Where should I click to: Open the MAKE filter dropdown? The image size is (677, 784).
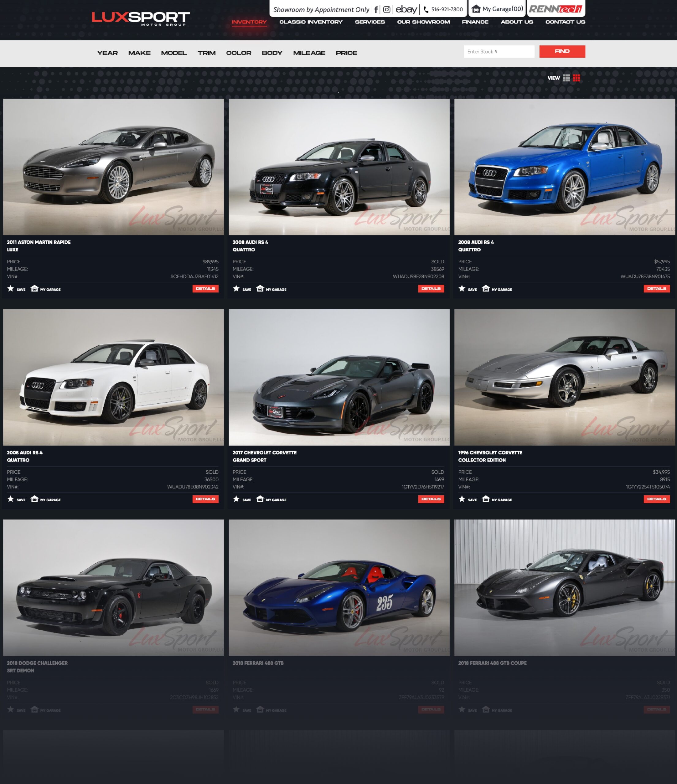click(139, 53)
